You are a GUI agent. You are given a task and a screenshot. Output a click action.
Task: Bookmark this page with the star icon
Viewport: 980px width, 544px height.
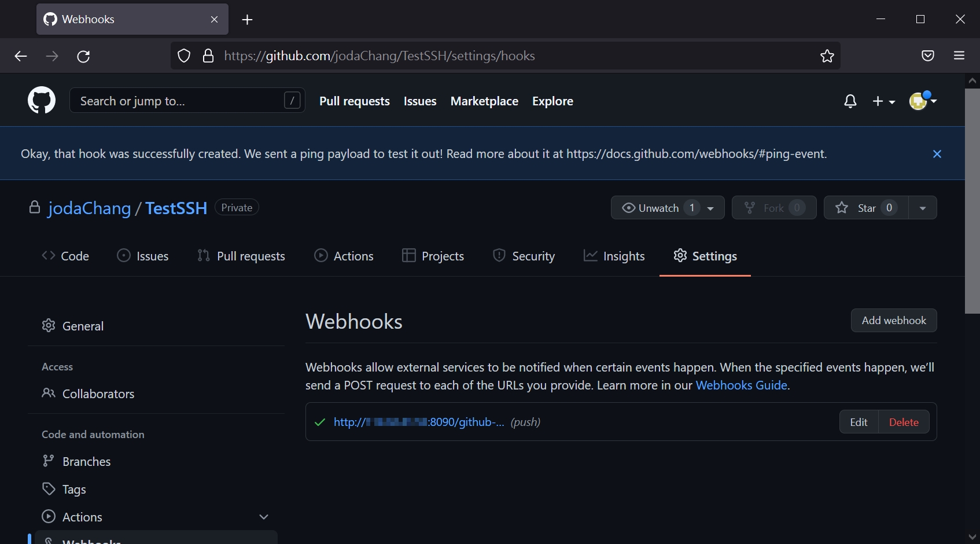(x=827, y=56)
